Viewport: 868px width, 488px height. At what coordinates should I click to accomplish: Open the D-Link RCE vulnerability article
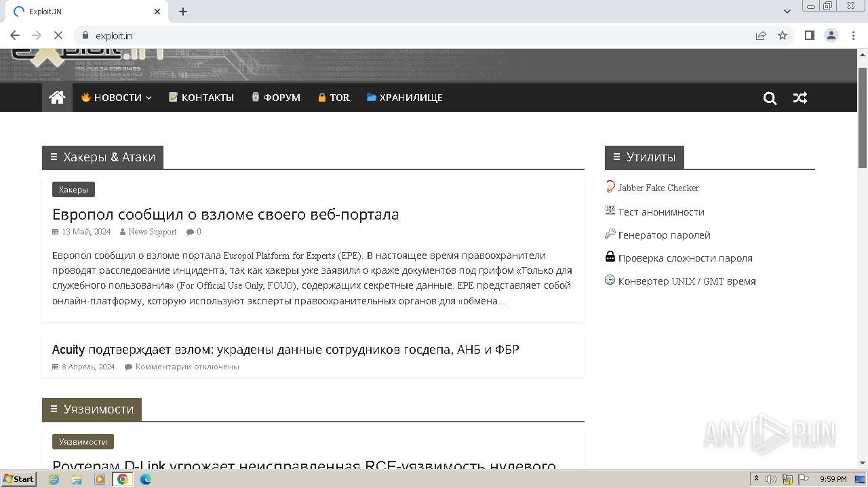pyautogui.click(x=304, y=466)
